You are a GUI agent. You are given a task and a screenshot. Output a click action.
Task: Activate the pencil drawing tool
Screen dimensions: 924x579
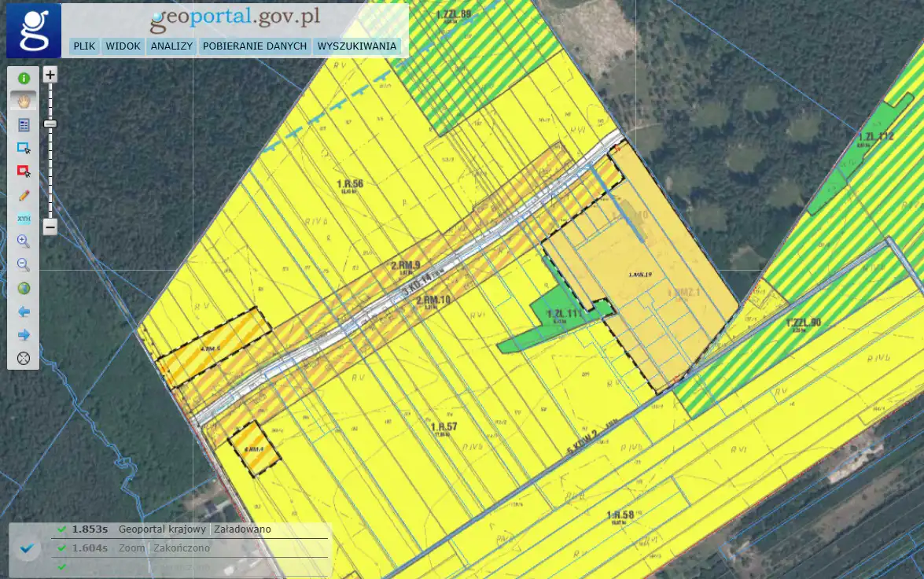coord(24,195)
